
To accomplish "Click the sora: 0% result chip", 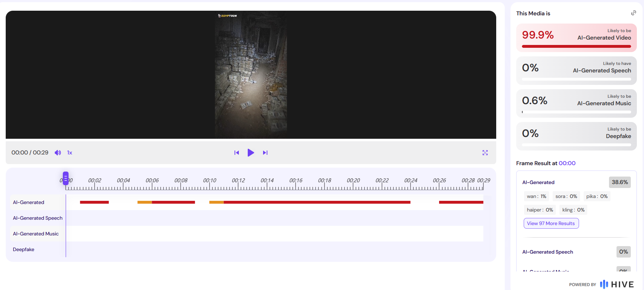I will click(566, 196).
